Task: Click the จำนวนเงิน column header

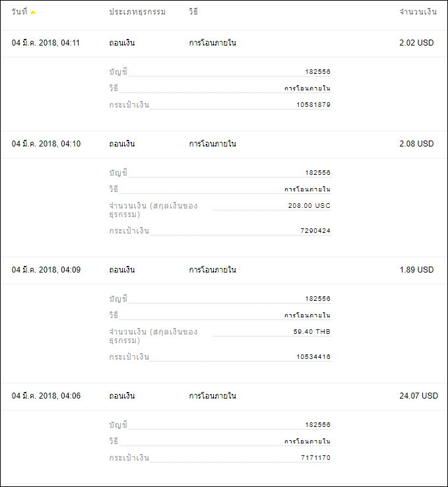Action: [x=418, y=12]
